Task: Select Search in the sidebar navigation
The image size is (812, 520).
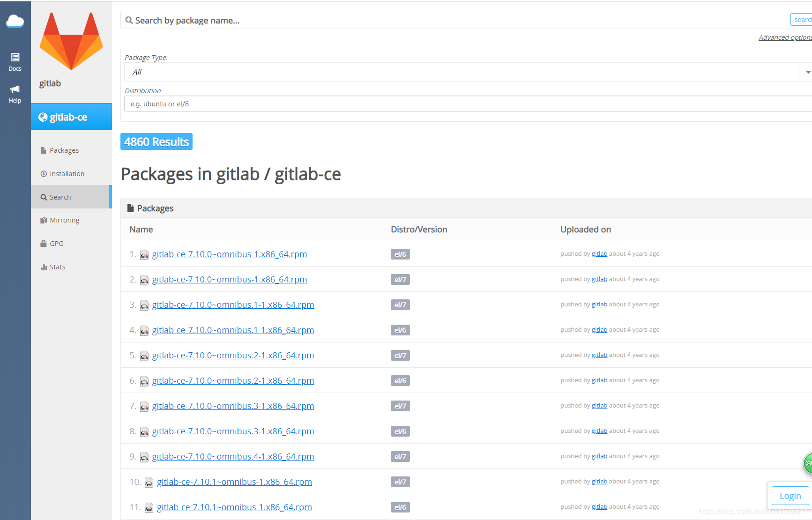Action: tap(60, 197)
